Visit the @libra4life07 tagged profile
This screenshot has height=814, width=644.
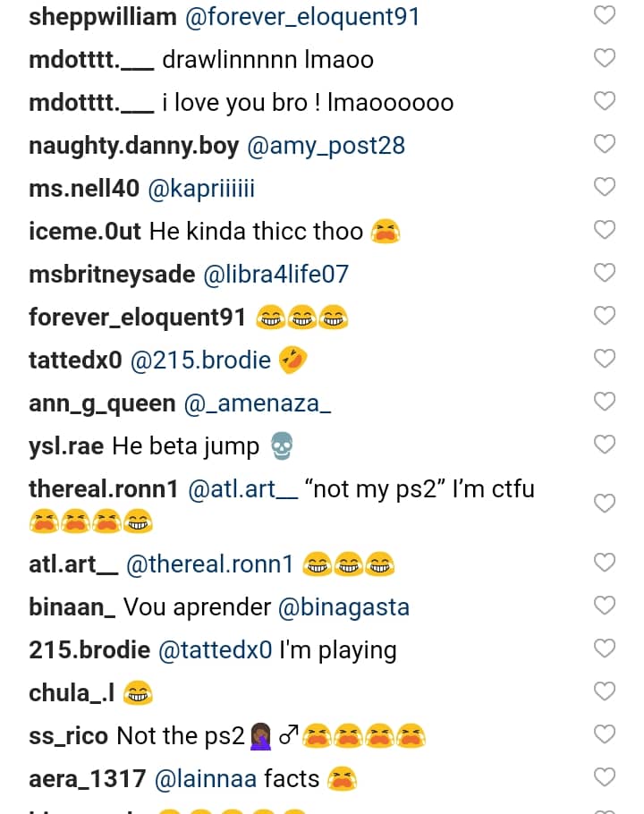pyautogui.click(x=276, y=275)
